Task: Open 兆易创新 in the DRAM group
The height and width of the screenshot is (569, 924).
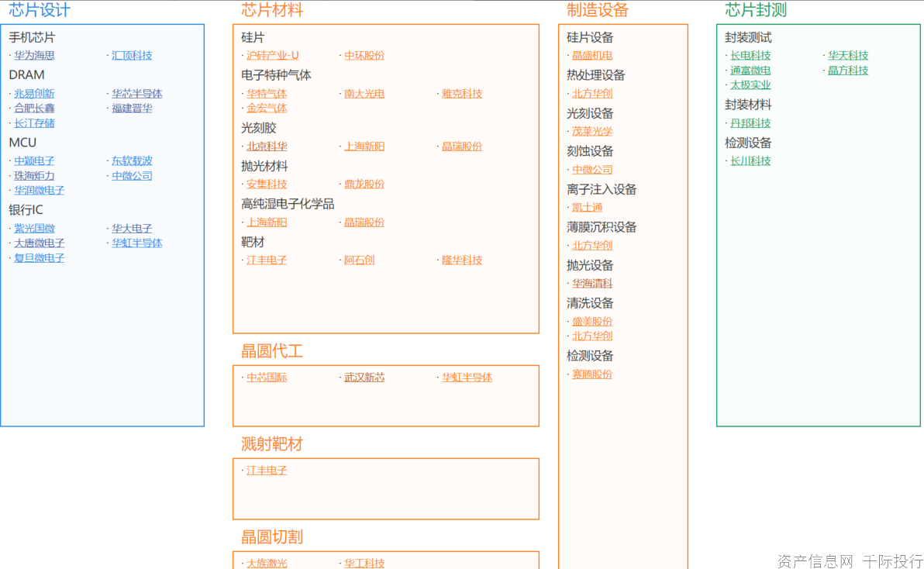Action: click(34, 94)
